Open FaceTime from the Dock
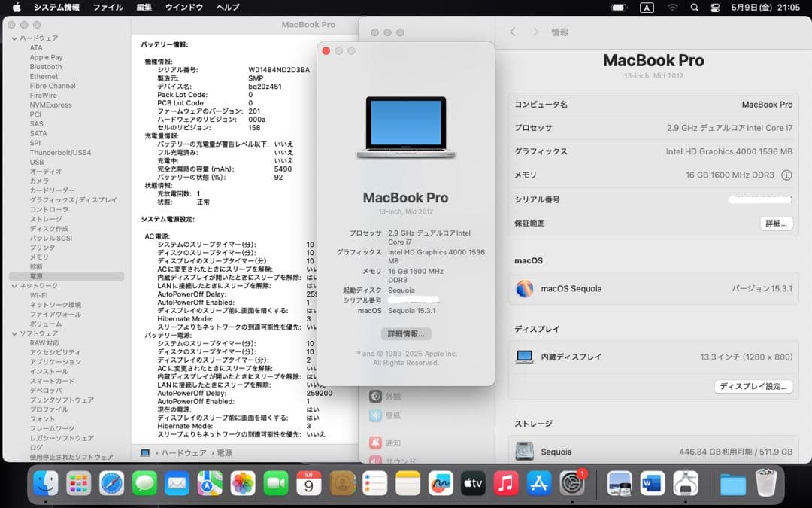812x508 pixels. click(274, 485)
